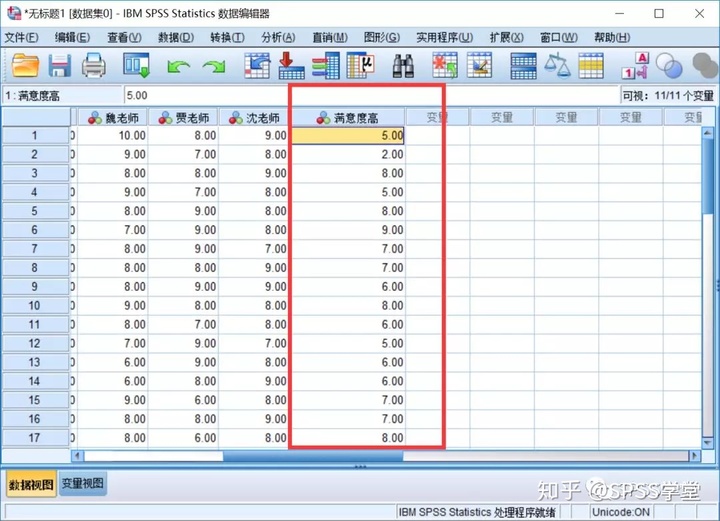The image size is (720, 521).
Task: Open the 扩展(X) menu
Action: pyautogui.click(x=506, y=37)
